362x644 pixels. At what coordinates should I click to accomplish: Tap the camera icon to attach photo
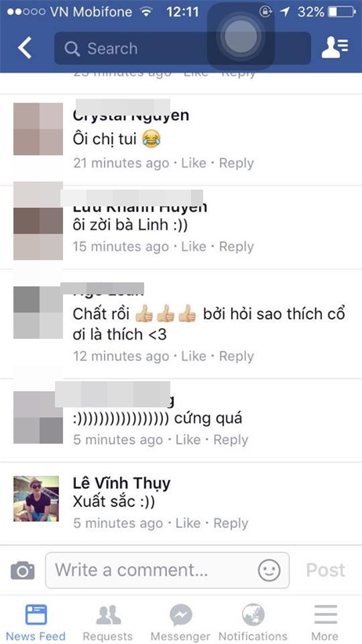pyautogui.click(x=23, y=570)
